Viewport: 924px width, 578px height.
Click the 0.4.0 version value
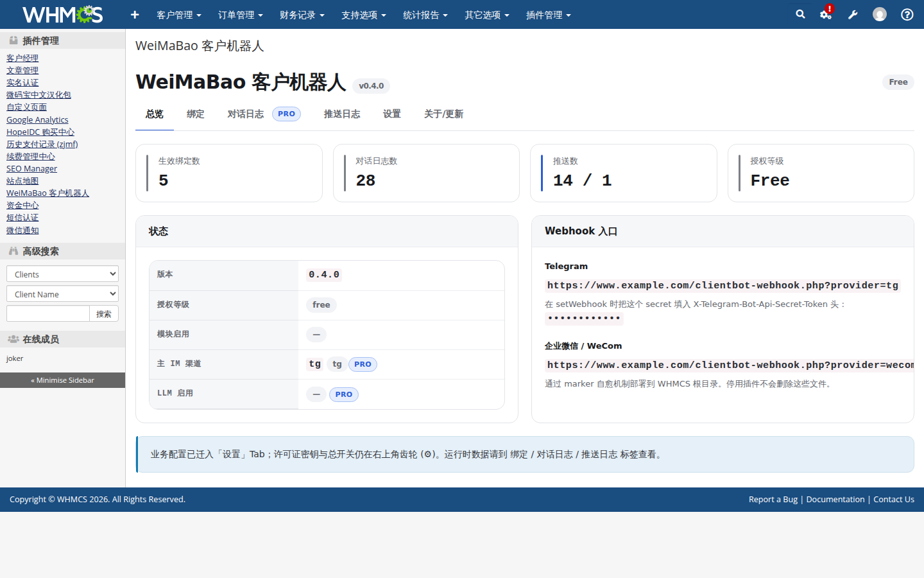pyautogui.click(x=324, y=275)
